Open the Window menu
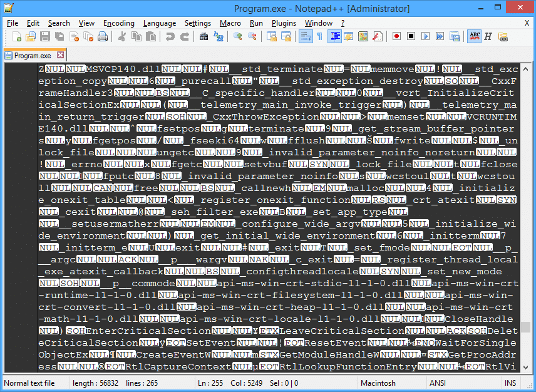Screen dimensions: 536x392 pyautogui.click(x=319, y=23)
